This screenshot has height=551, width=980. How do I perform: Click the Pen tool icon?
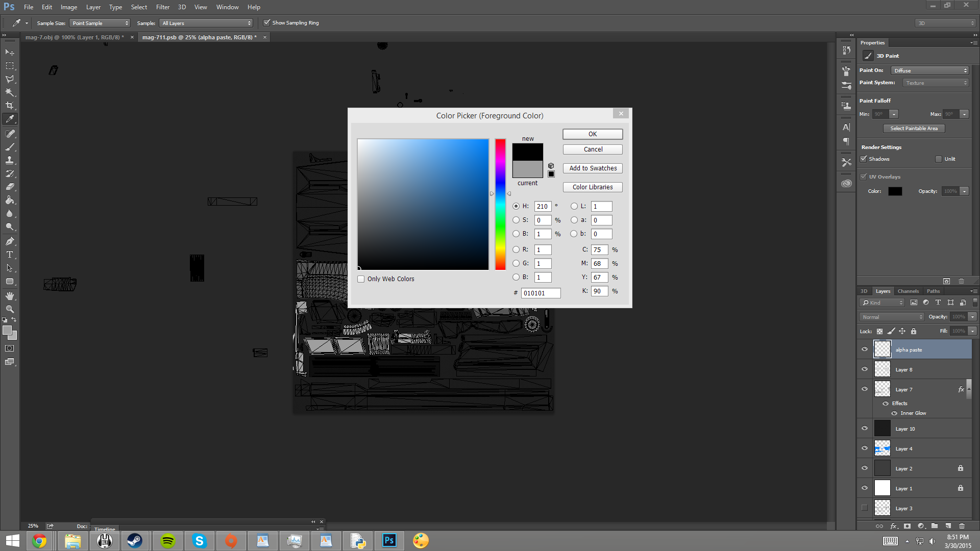[10, 241]
